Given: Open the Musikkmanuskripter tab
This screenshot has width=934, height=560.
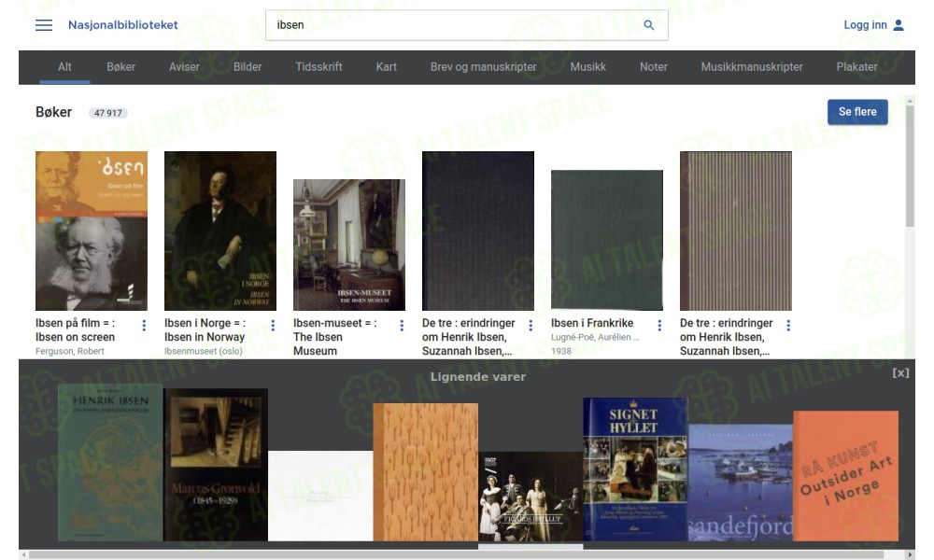Looking at the screenshot, I should click(x=752, y=67).
